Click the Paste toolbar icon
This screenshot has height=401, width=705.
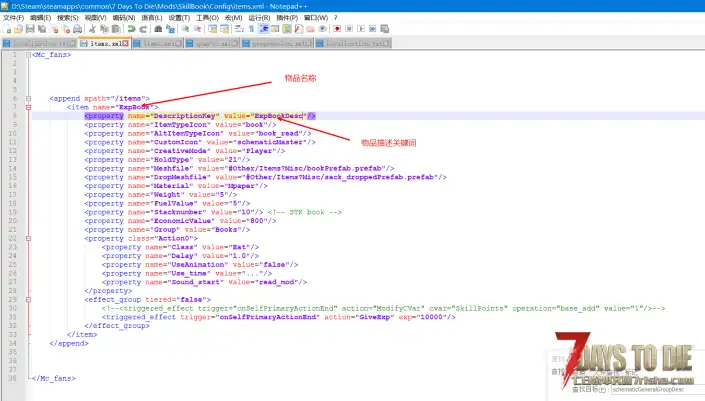(116, 29)
